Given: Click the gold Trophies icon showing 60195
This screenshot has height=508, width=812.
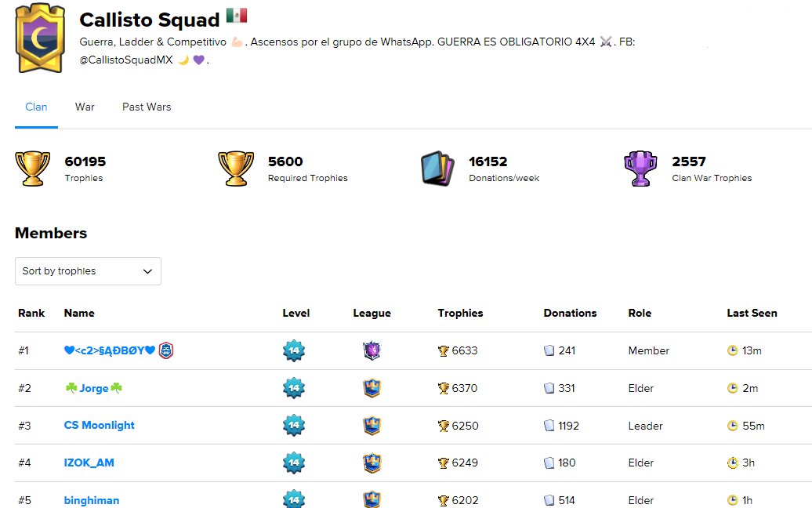Looking at the screenshot, I should click(x=32, y=167).
